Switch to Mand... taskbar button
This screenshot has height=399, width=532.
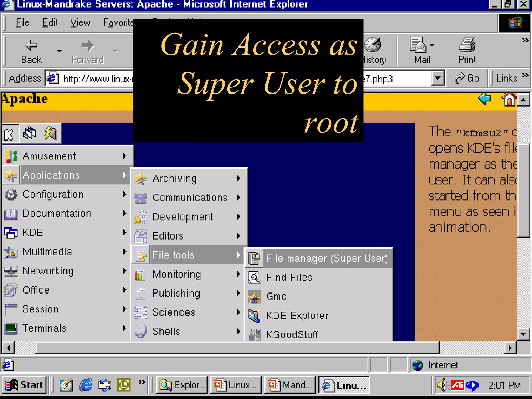tap(290, 385)
